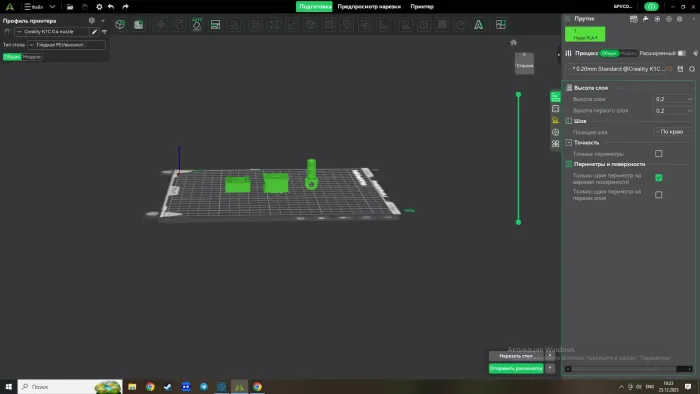Click the pencil edit icon beside printer preset
This screenshot has width=700, height=394.
coord(94,32)
